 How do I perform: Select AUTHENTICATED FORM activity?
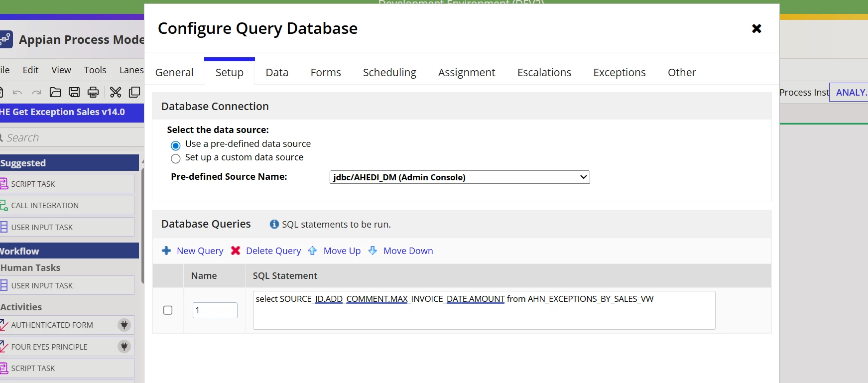coord(67,325)
